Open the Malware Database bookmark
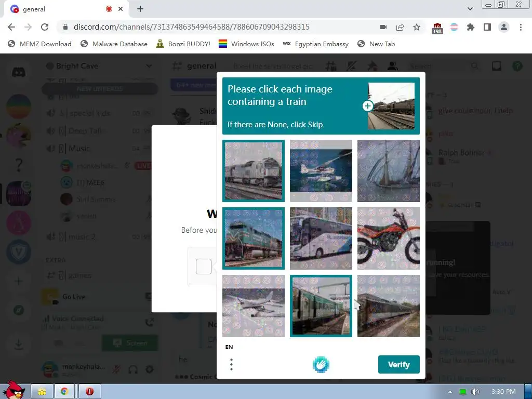 pos(114,44)
